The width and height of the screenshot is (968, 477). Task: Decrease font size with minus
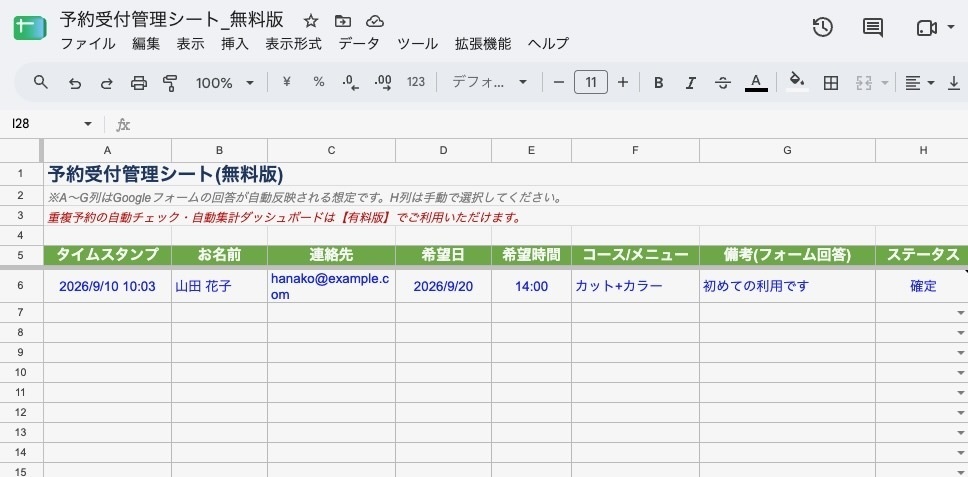(x=559, y=82)
